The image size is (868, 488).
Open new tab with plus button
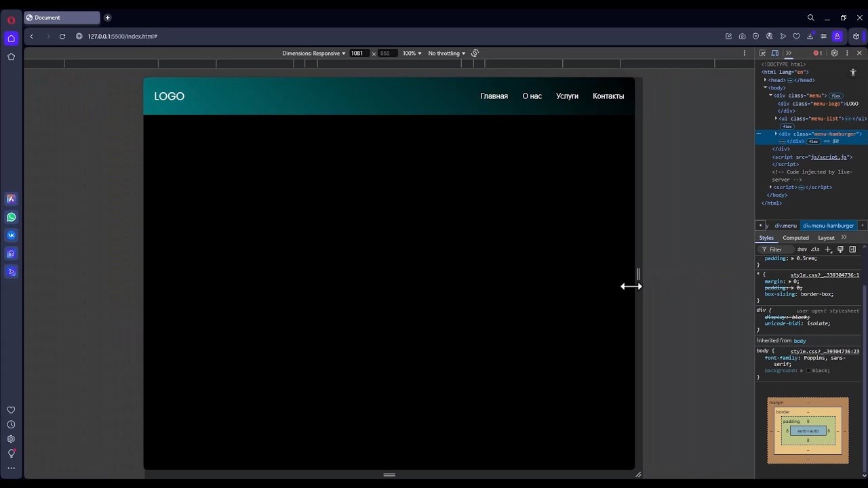(107, 18)
